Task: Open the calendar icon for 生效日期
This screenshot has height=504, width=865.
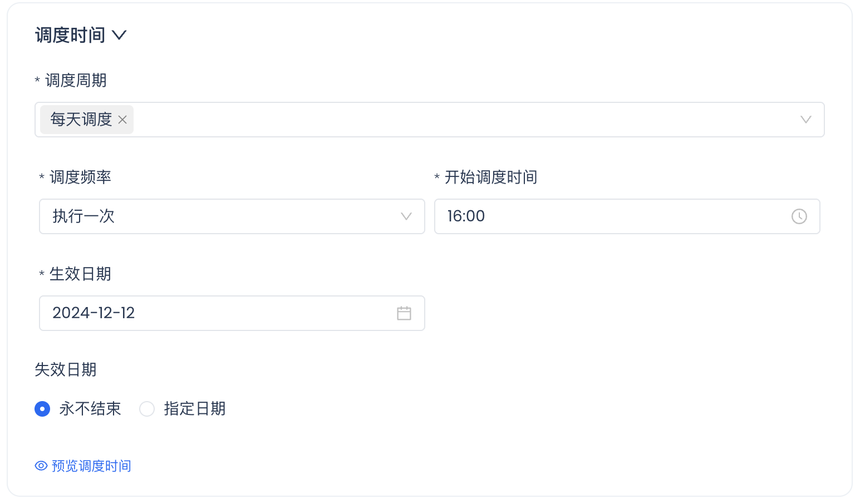Action: tap(404, 313)
